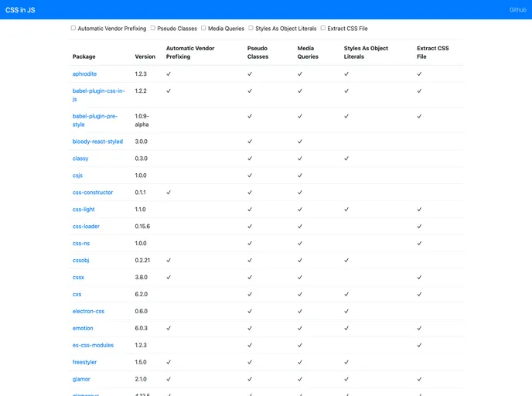Toggle Styles As Object Literals checkbox
The image size is (532, 396).
[251, 28]
